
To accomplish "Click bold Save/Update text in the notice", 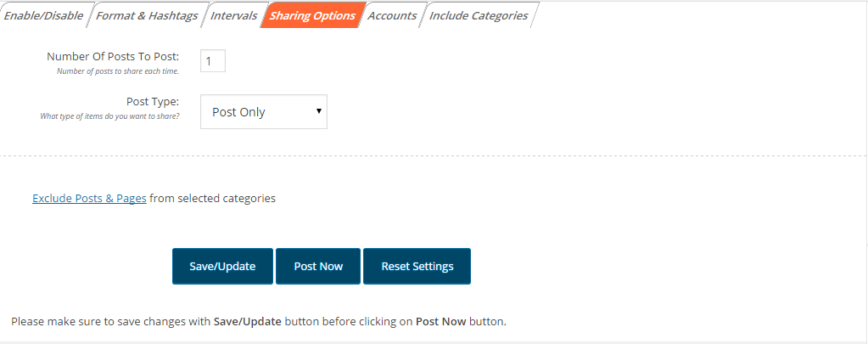I will coord(248,321).
